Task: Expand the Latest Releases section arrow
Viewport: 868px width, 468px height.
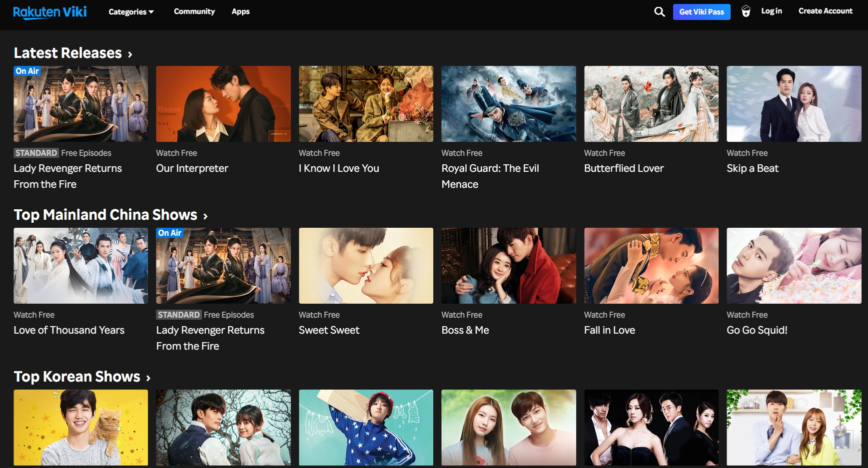Action: 130,54
